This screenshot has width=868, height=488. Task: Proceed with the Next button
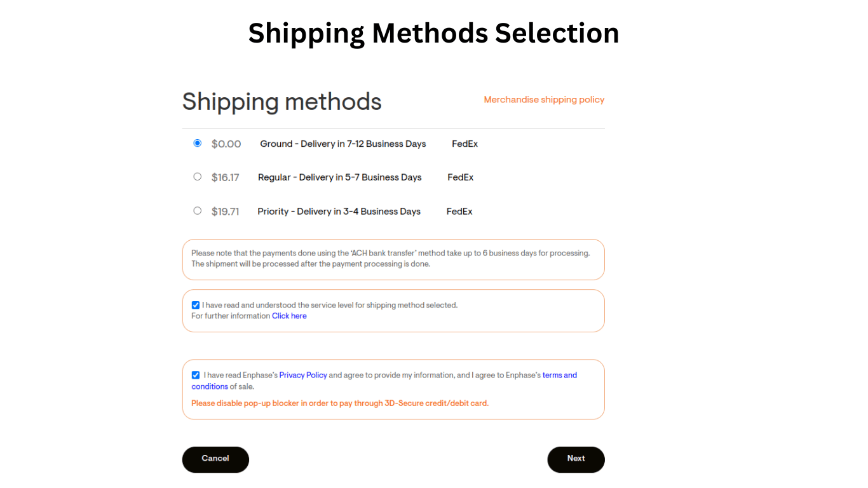[x=576, y=459]
